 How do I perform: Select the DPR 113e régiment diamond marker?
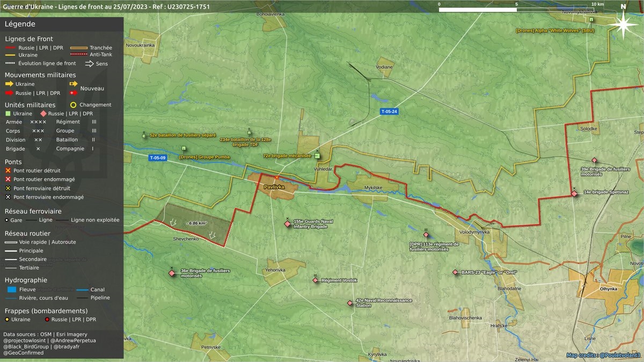point(426,234)
